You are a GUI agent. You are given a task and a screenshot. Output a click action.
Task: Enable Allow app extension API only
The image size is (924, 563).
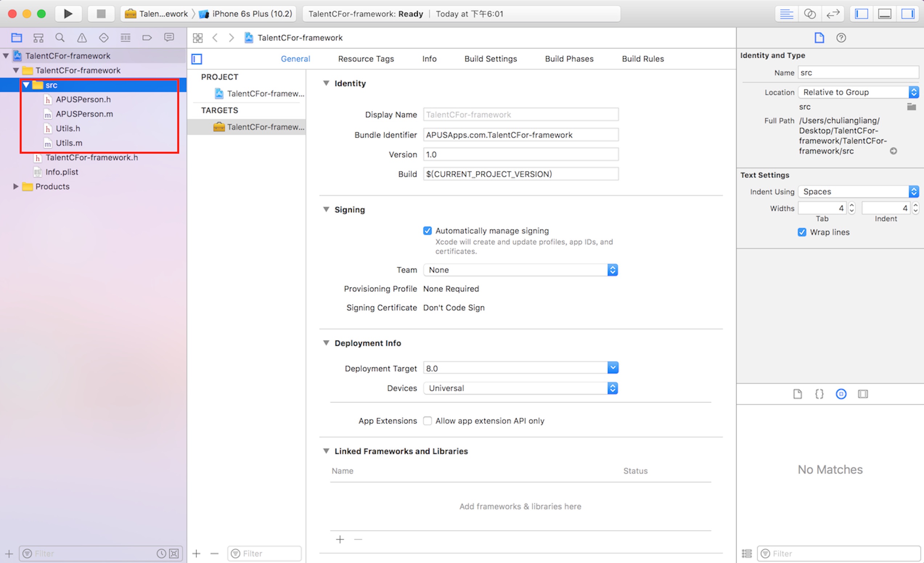(x=427, y=420)
